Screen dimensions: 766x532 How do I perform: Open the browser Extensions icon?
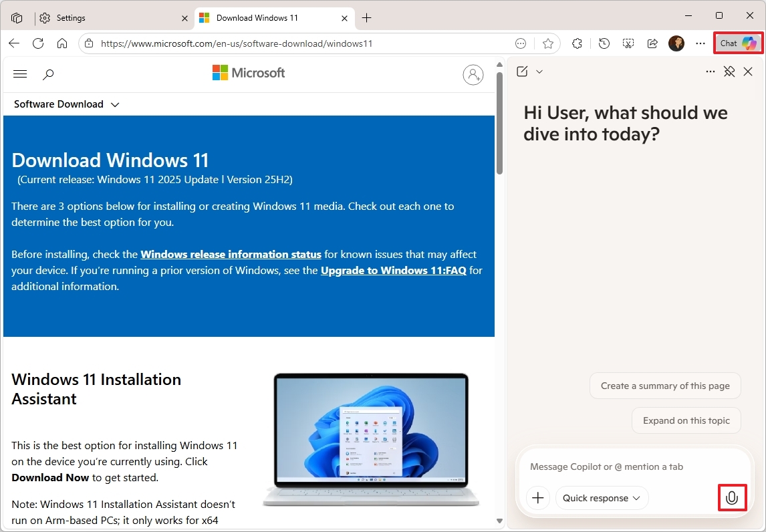pyautogui.click(x=577, y=43)
